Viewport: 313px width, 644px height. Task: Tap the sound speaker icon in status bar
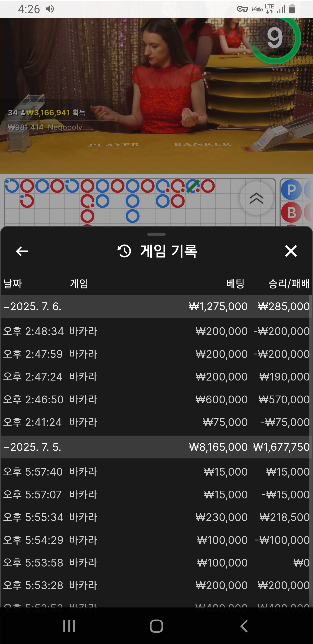pyautogui.click(x=50, y=9)
